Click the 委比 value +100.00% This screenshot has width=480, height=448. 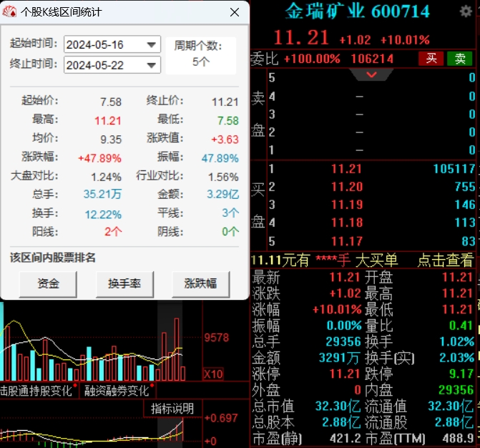312,59
